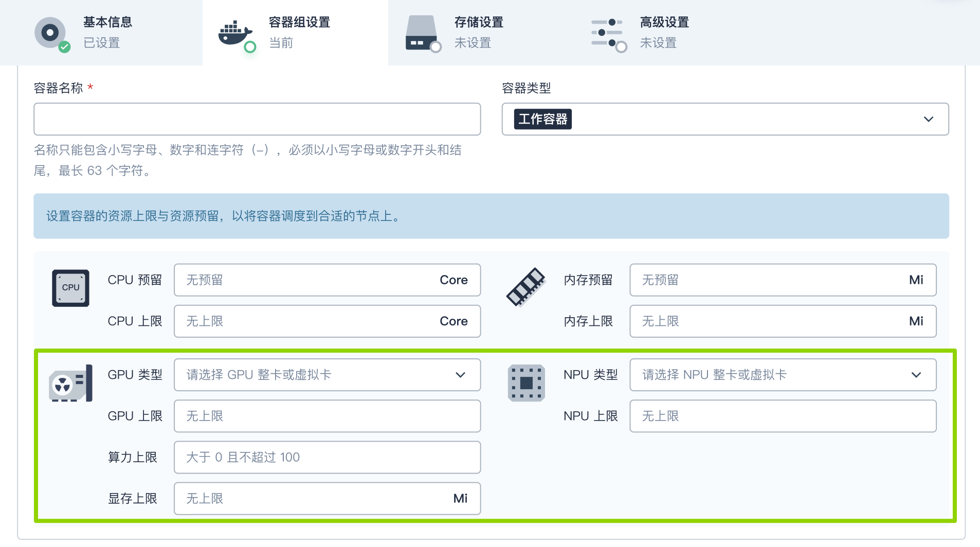This screenshot has width=980, height=547.
Task: Click the 工作容器 tag in 容器类型
Action: tap(542, 119)
